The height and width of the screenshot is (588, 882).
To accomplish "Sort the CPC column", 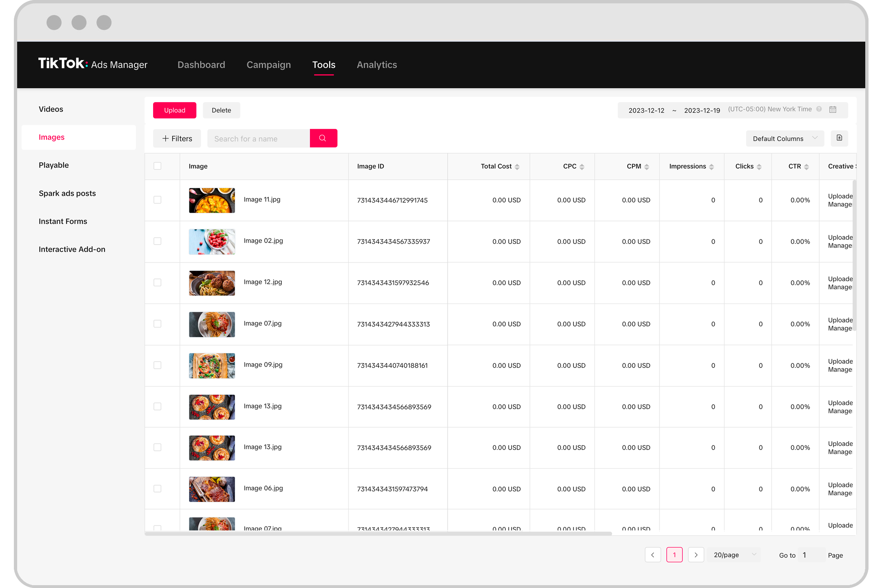I will tap(581, 166).
